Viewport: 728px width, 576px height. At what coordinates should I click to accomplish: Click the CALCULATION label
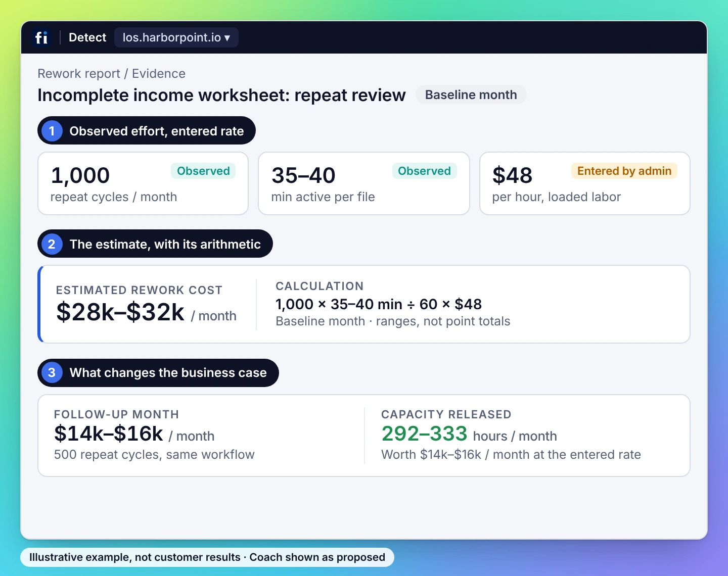tap(320, 286)
